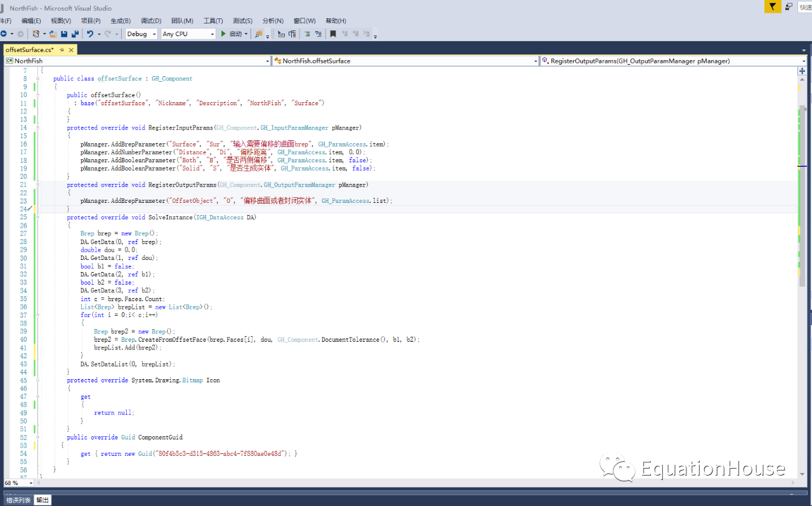Screen dimensions: 812x506
Task: Switch to the 输出 tab
Action: 43,500
